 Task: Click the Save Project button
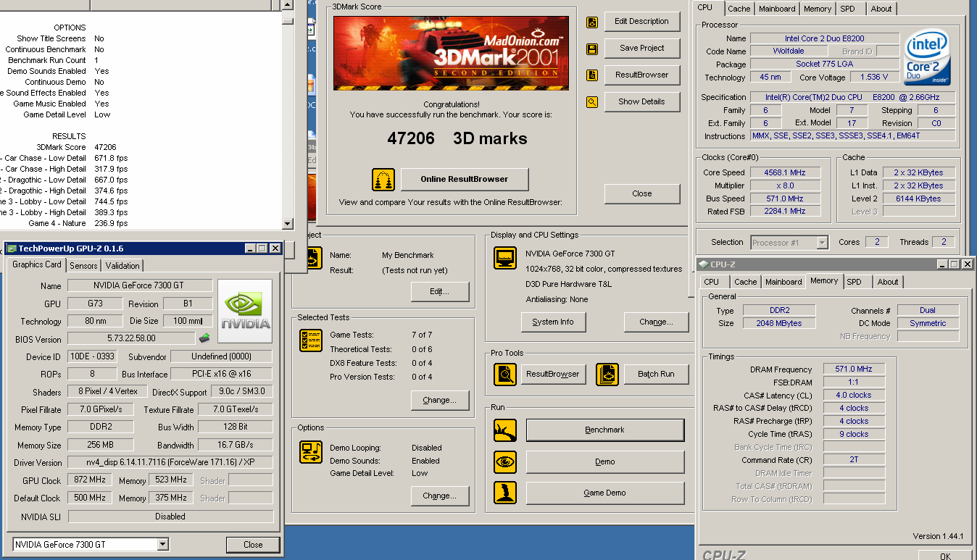(642, 49)
